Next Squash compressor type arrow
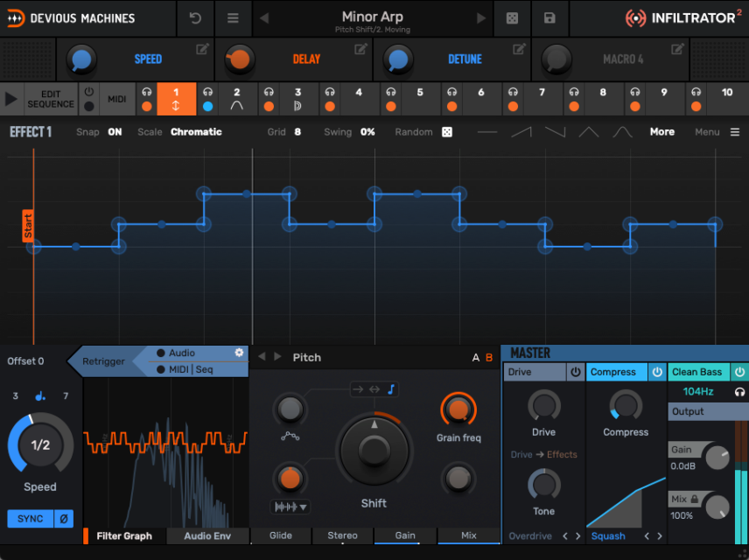 [x=660, y=536]
